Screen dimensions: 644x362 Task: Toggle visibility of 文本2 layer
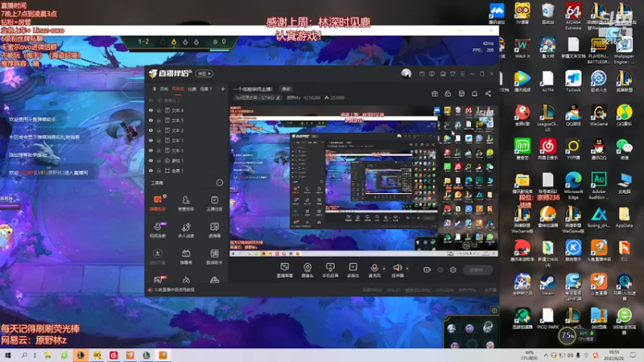151,130
